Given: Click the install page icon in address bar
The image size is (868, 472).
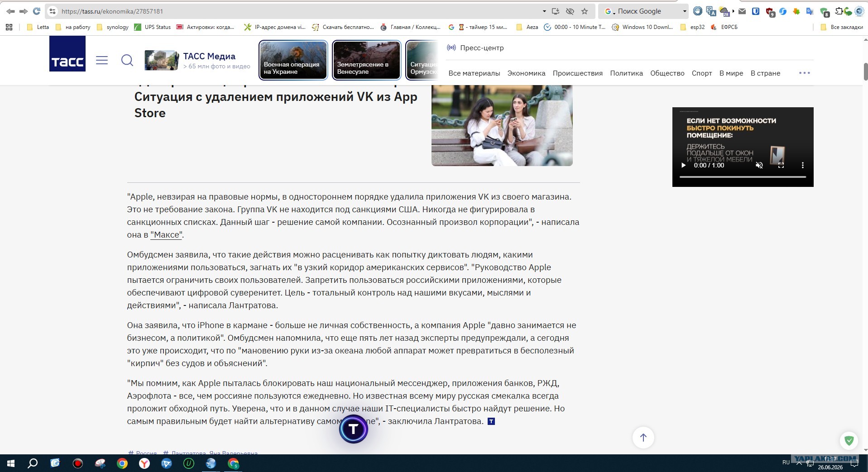Looking at the screenshot, I should [x=556, y=11].
